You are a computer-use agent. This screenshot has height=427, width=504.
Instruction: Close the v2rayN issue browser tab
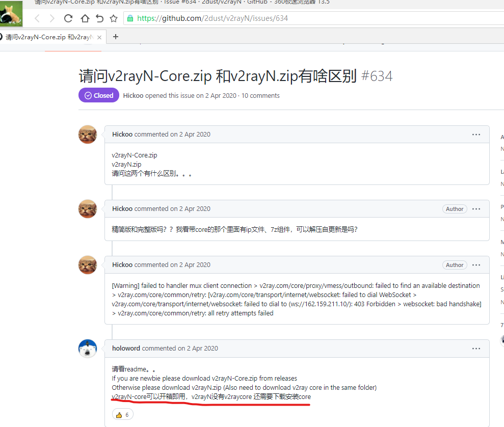point(99,37)
